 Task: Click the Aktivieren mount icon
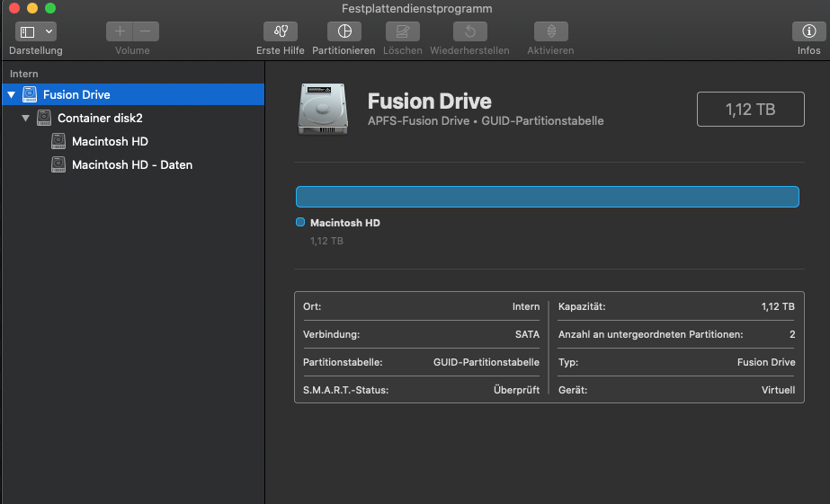[x=550, y=31]
